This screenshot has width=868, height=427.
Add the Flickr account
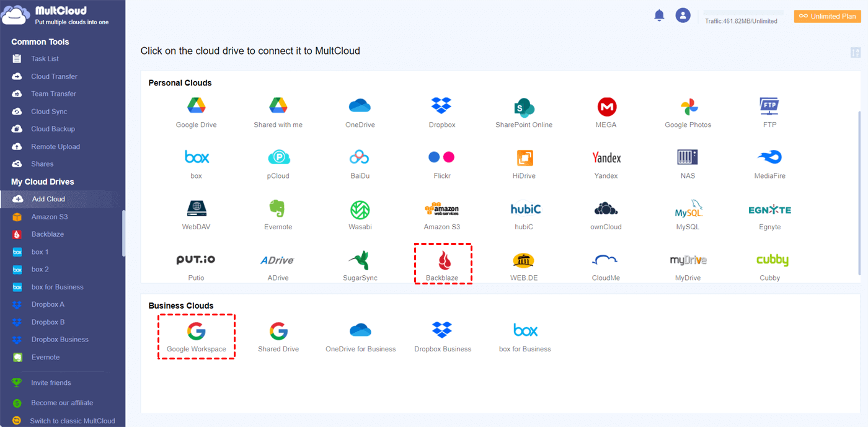pyautogui.click(x=442, y=164)
